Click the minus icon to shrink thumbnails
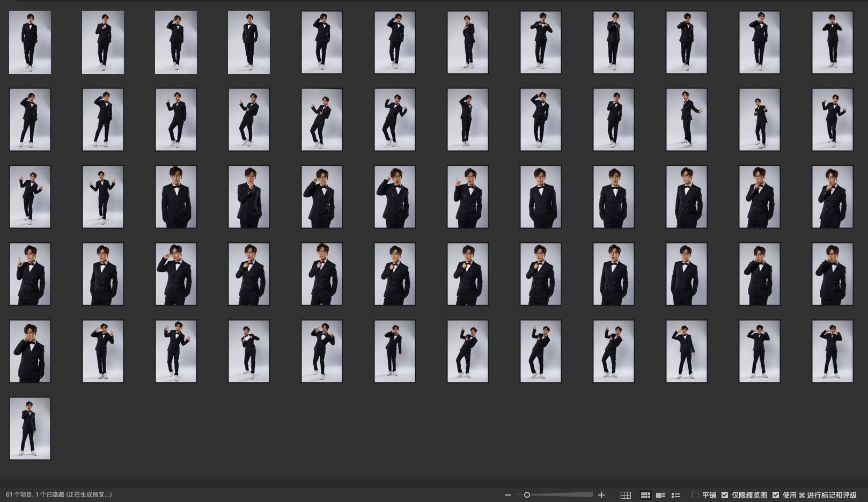This screenshot has height=502, width=868. coord(508,495)
